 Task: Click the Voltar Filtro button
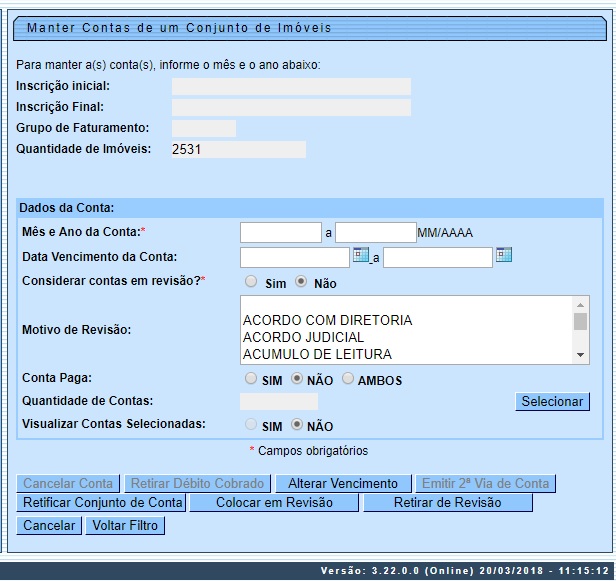tap(125, 525)
